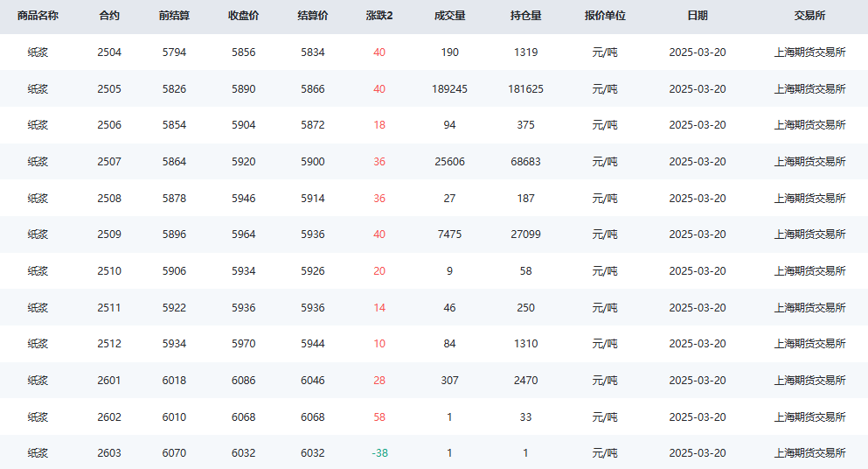Click 元/吨 in the 2507 row
This screenshot has height=469, width=868.
coord(605,161)
